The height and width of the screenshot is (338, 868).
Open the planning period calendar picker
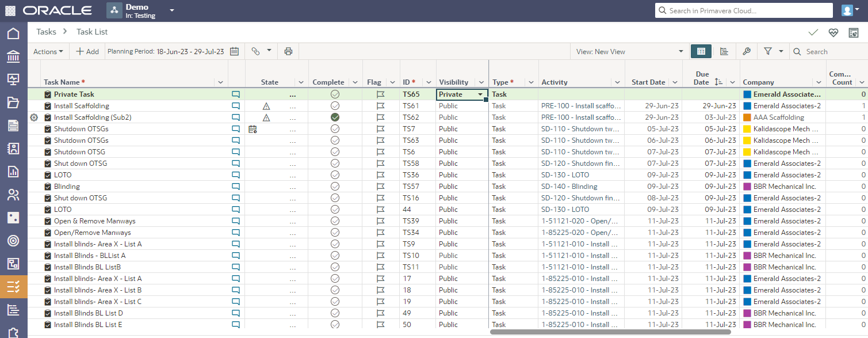(x=234, y=51)
